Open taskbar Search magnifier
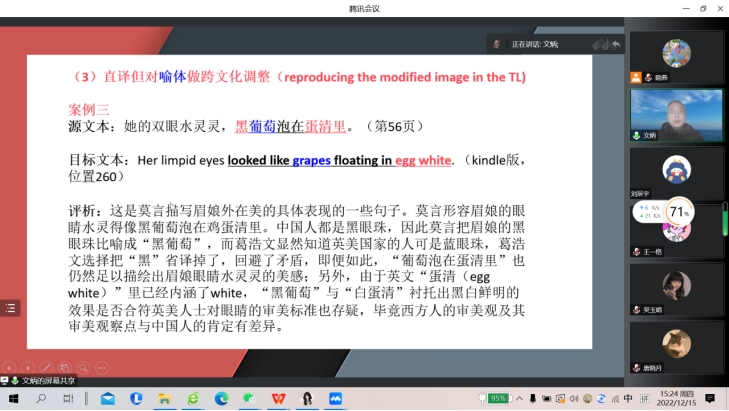Image resolution: width=729 pixels, height=411 pixels. pos(41,398)
